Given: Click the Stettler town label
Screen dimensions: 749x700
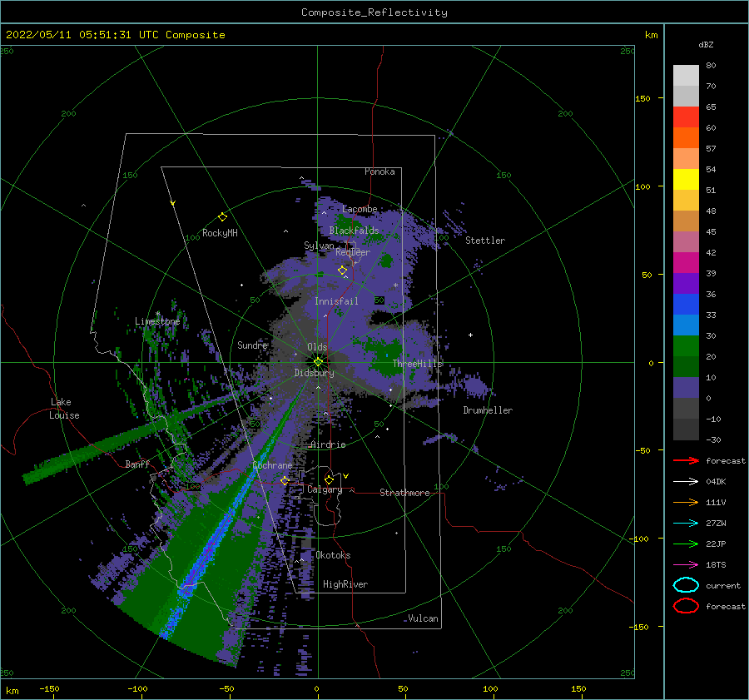Looking at the screenshot, I should pos(485,241).
